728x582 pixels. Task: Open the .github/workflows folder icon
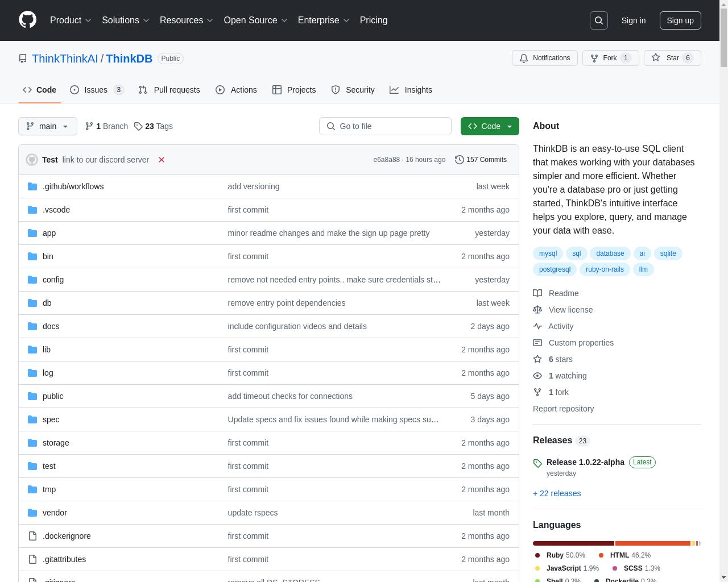click(32, 186)
